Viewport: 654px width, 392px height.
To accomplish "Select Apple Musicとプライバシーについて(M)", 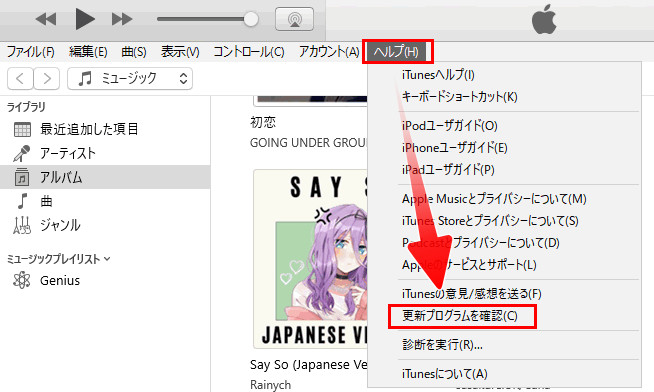I will (x=494, y=199).
